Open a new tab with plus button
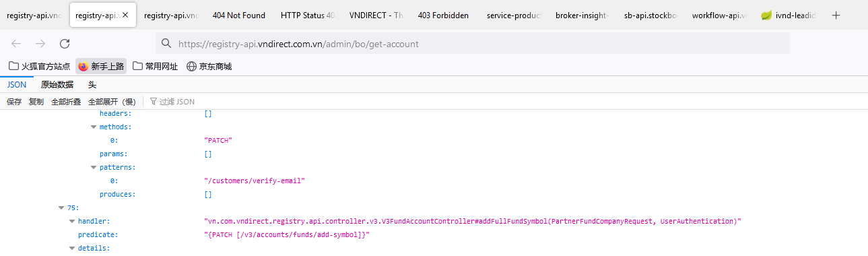 tap(836, 15)
